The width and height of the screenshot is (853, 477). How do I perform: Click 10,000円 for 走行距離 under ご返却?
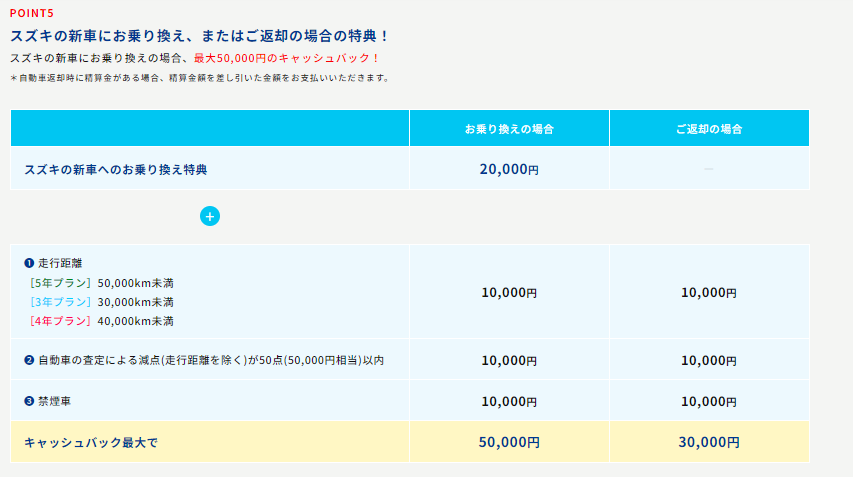[709, 293]
